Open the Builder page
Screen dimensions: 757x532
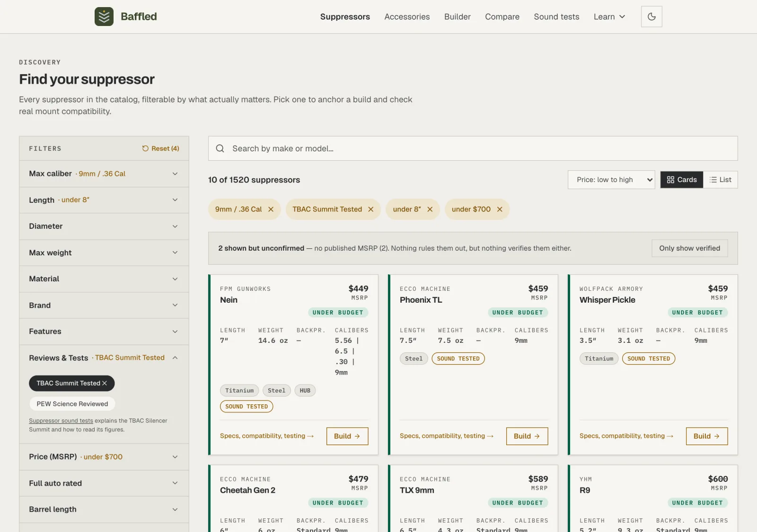tap(458, 17)
